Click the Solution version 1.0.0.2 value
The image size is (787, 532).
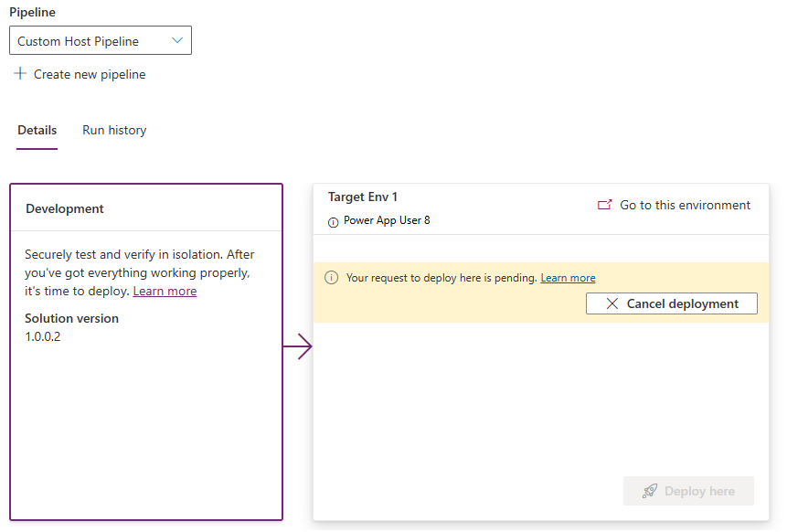(x=42, y=336)
